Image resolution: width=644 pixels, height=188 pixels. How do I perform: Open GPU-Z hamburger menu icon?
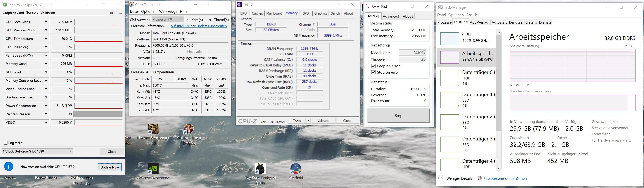click(x=121, y=13)
